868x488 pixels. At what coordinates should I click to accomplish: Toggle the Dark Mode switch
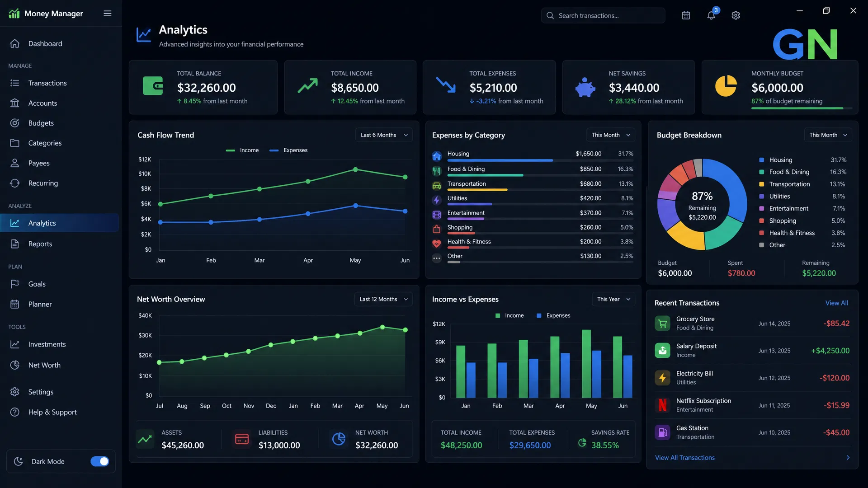(x=100, y=461)
